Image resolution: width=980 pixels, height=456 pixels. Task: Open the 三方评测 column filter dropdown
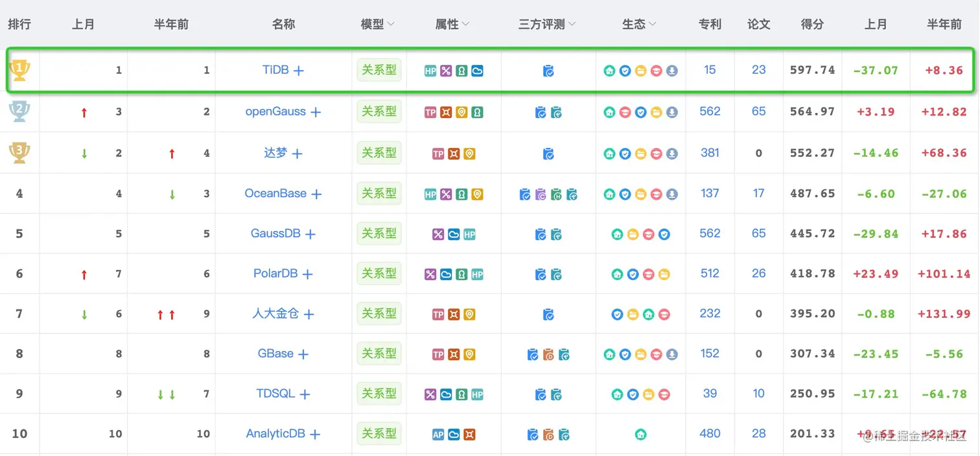pyautogui.click(x=571, y=24)
